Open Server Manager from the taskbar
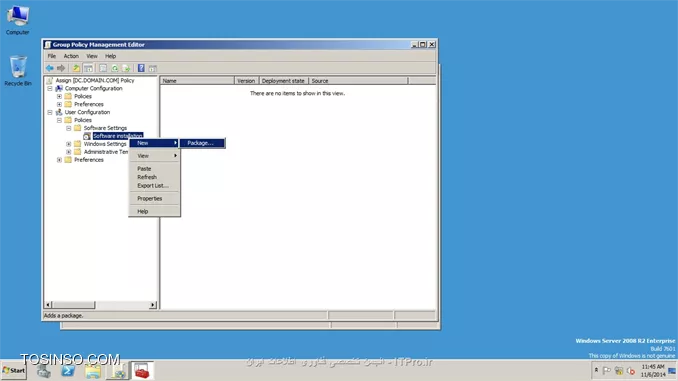The height and width of the screenshot is (381, 678). pos(44,371)
